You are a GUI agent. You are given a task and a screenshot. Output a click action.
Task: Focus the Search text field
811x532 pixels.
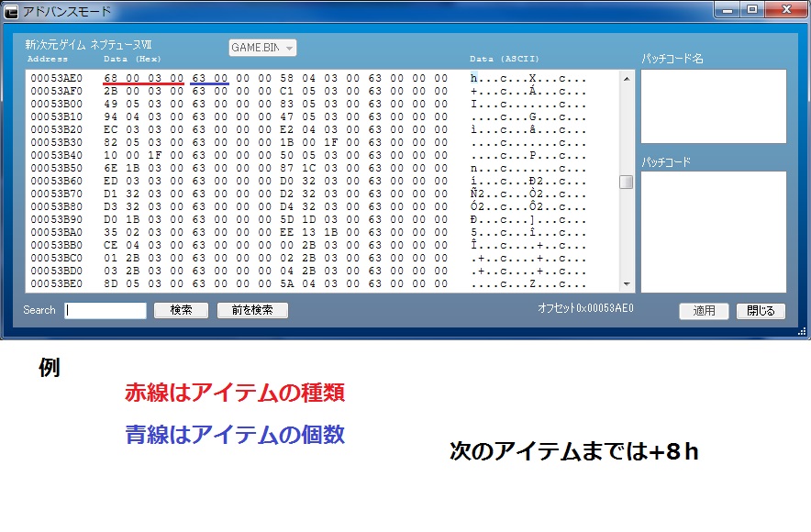pos(106,310)
